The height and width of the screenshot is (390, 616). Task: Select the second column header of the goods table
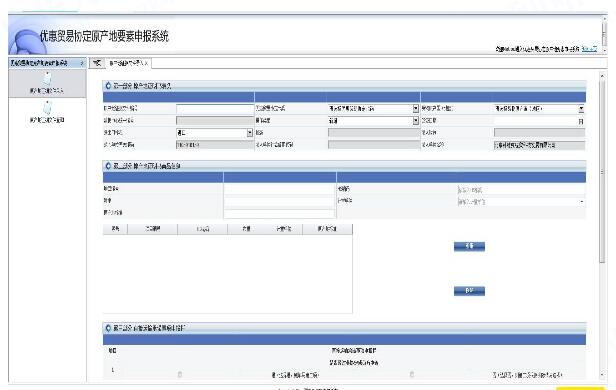coord(152,229)
